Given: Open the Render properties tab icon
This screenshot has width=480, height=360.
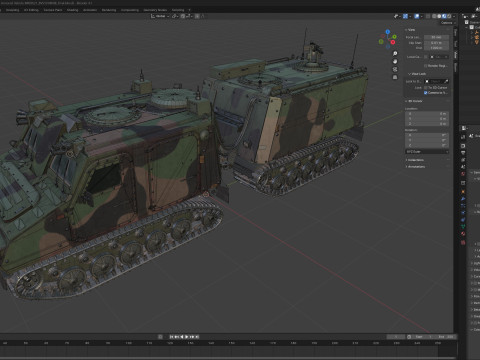Looking at the screenshot, I should (463, 146).
